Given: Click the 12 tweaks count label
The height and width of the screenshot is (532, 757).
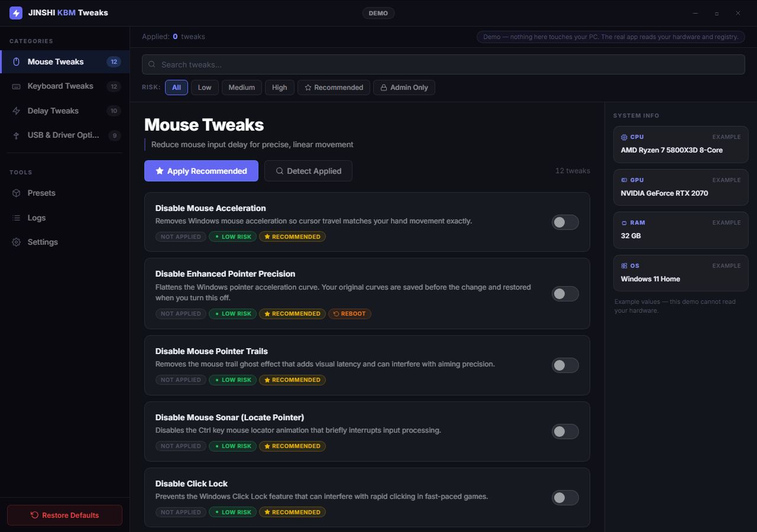Looking at the screenshot, I should tap(572, 171).
